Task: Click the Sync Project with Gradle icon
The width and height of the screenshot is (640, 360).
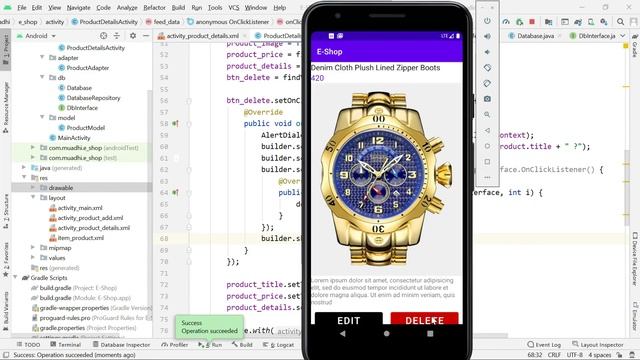Action: pos(578,22)
